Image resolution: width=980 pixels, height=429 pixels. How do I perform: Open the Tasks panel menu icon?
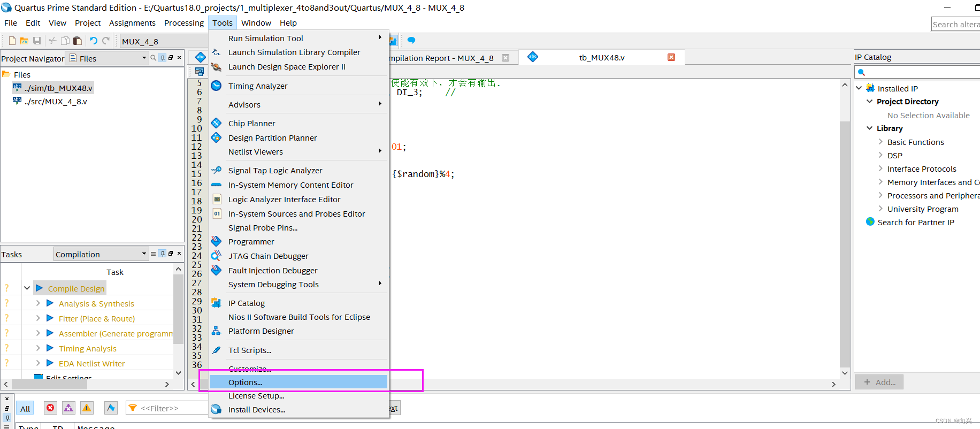pyautogui.click(x=154, y=254)
